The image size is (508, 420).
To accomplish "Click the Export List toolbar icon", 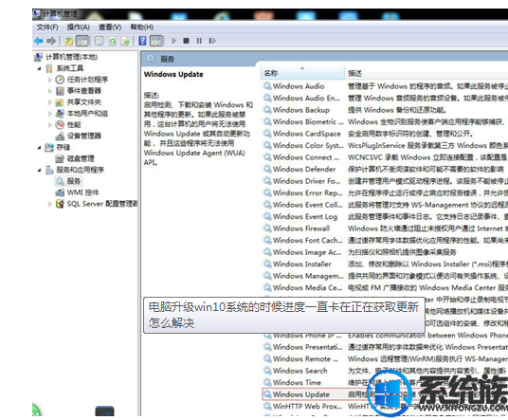I will pyautogui.click(x=125, y=41).
